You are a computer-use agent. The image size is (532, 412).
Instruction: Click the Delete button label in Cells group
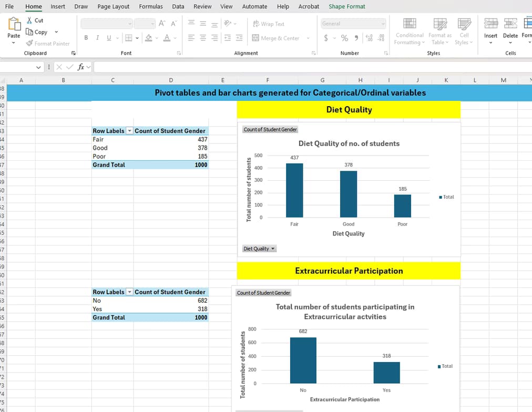(x=510, y=35)
